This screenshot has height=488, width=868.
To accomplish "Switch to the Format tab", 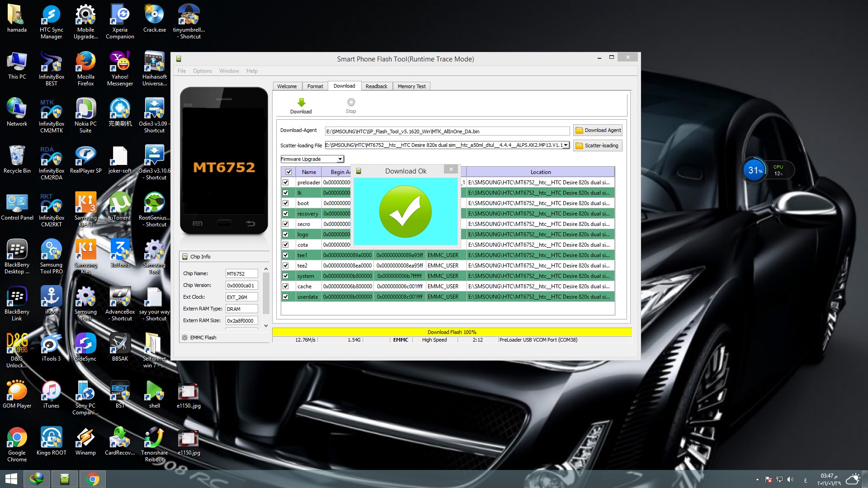I will point(315,86).
